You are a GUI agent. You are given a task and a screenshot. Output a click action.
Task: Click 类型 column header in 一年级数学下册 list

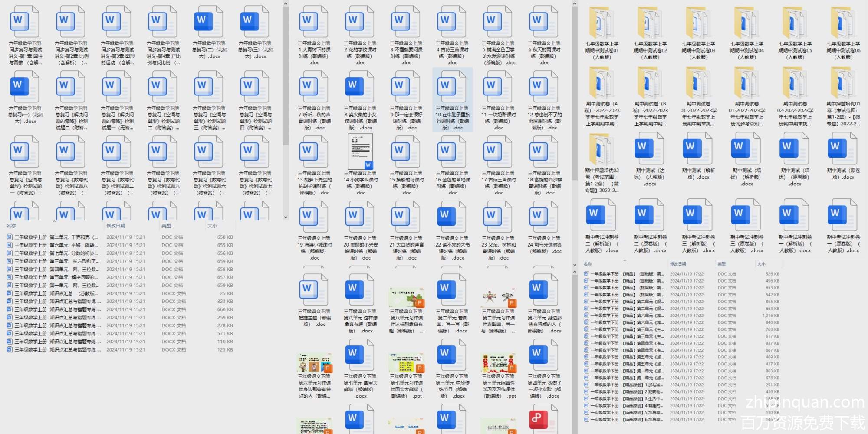point(722,264)
